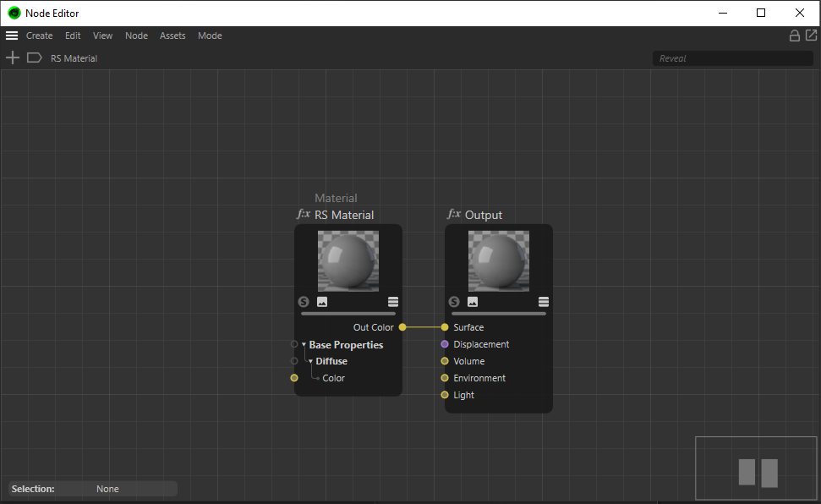The image size is (821, 504).
Task: Collapse the Base Properties group
Action: click(304, 345)
